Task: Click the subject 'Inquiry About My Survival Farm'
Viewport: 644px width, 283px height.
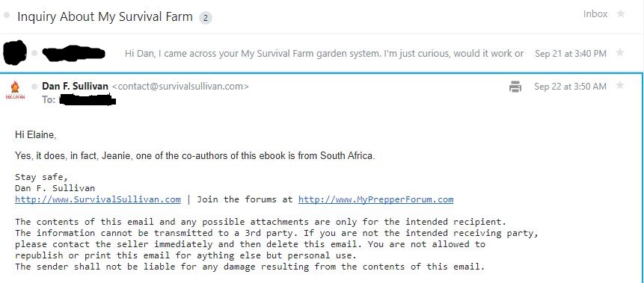Action: point(105,17)
